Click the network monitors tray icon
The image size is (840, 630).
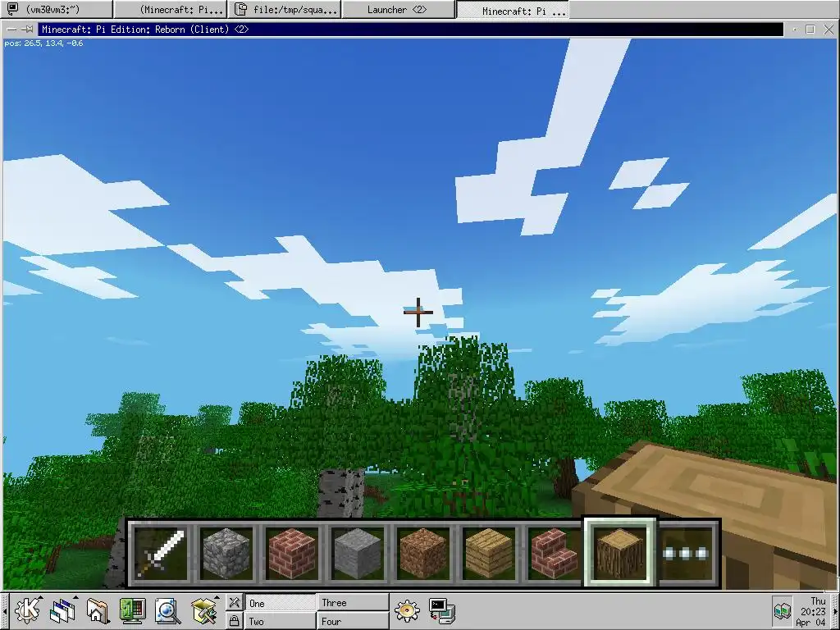[782, 610]
